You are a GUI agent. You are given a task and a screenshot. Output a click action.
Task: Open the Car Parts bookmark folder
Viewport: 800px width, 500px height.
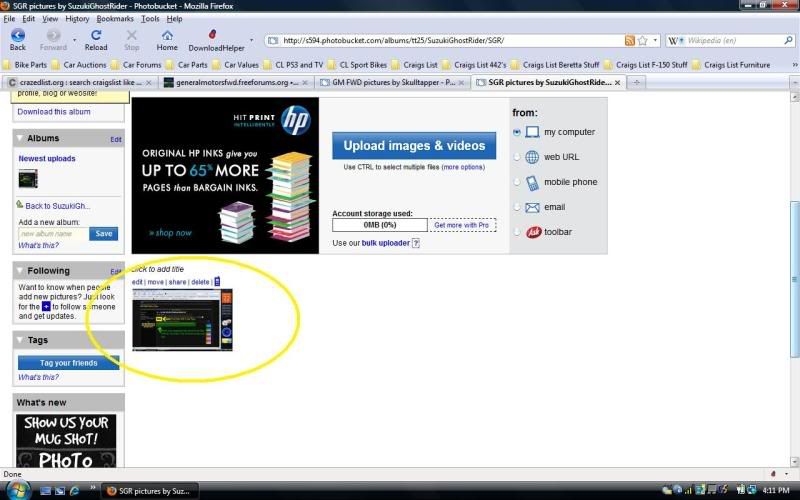[x=187, y=65]
